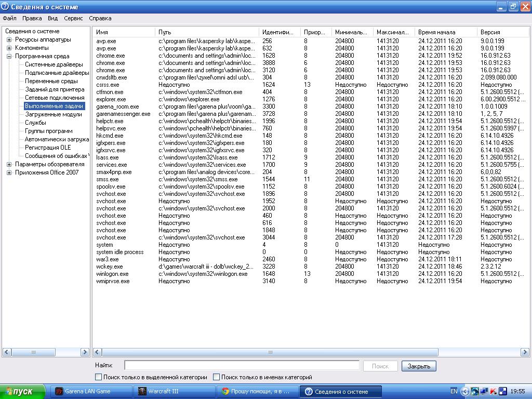Screen dimensions: 532x399
Task: Click the Пуск start button
Action: (x=23, y=391)
